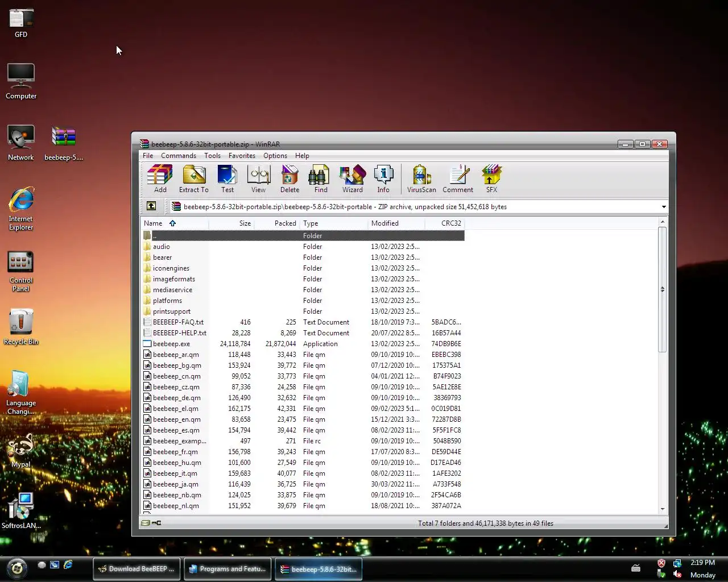Open the archive Comment tool
The height and width of the screenshot is (582, 728).
[458, 179]
